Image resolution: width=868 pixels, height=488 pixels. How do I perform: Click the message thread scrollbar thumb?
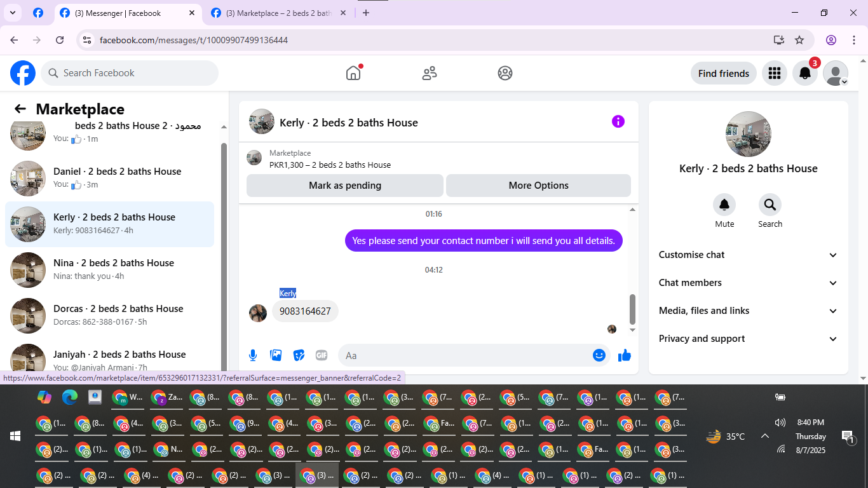[632, 309]
